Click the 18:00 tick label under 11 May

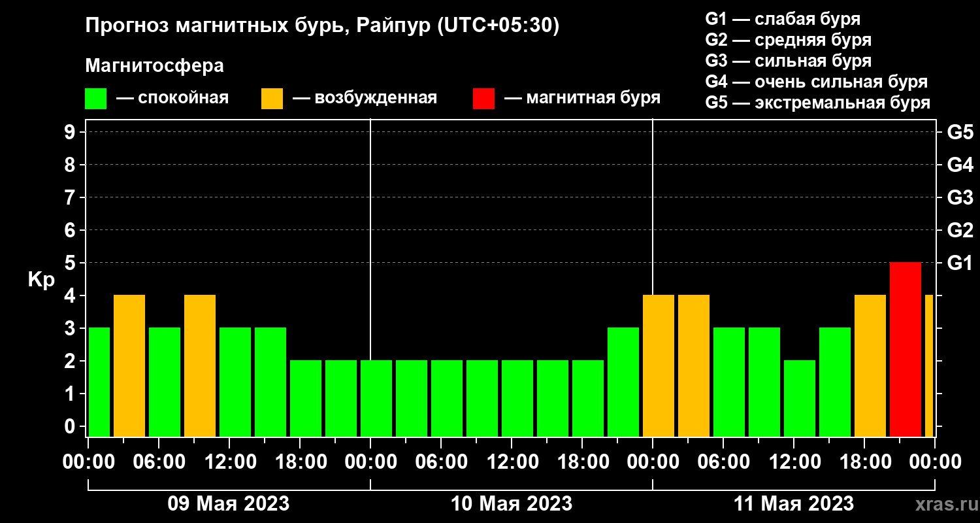[864, 462]
